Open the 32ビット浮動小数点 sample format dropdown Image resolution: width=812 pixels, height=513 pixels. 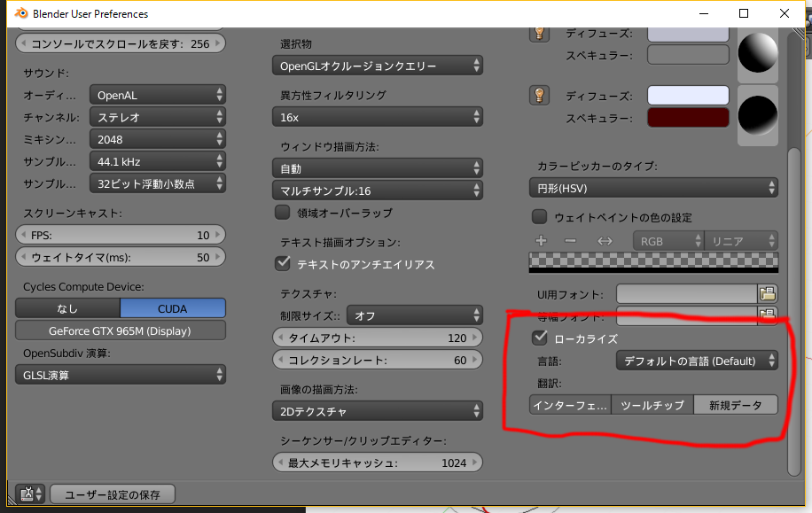click(x=158, y=183)
